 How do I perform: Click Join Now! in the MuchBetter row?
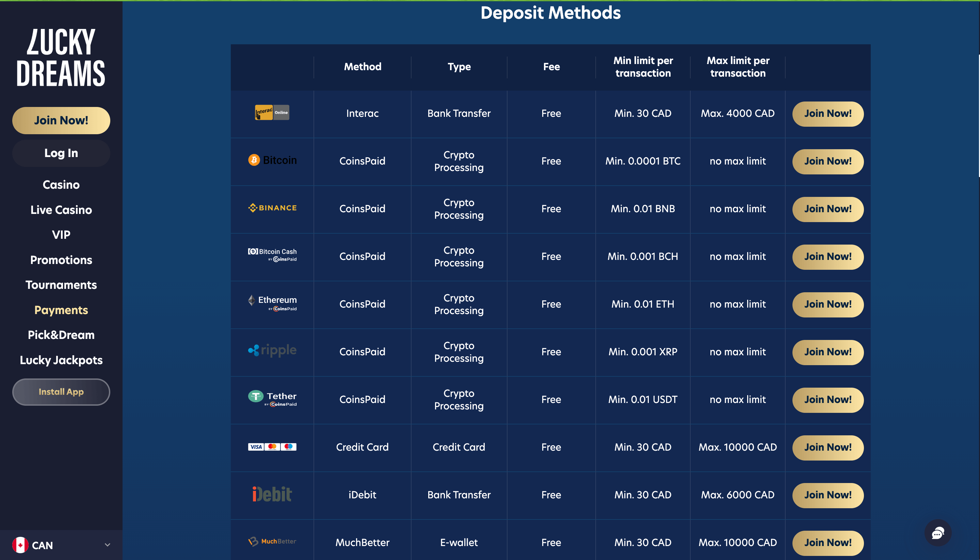828,543
